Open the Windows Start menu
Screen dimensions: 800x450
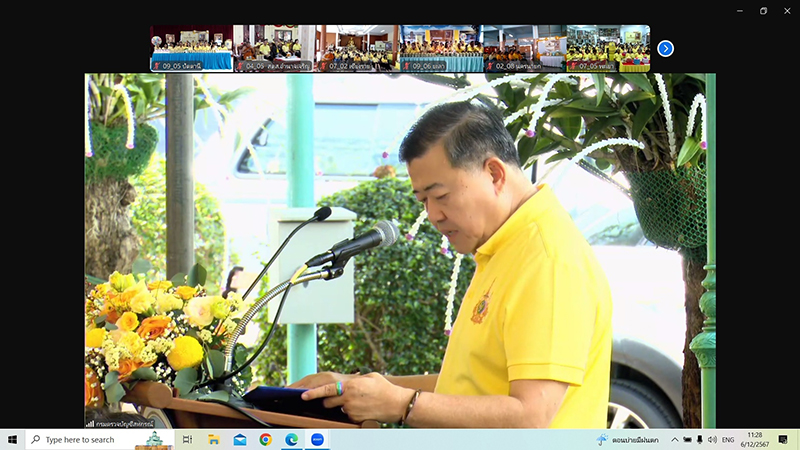click(x=12, y=439)
